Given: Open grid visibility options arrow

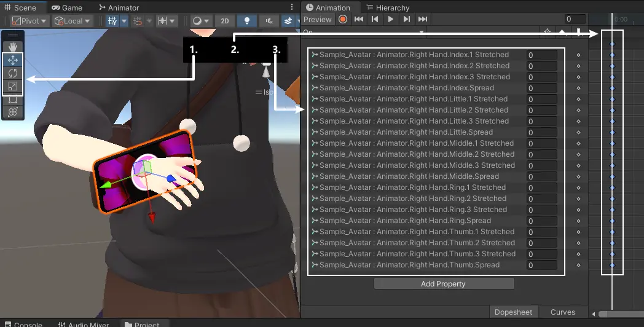Looking at the screenshot, I should pos(124,21).
